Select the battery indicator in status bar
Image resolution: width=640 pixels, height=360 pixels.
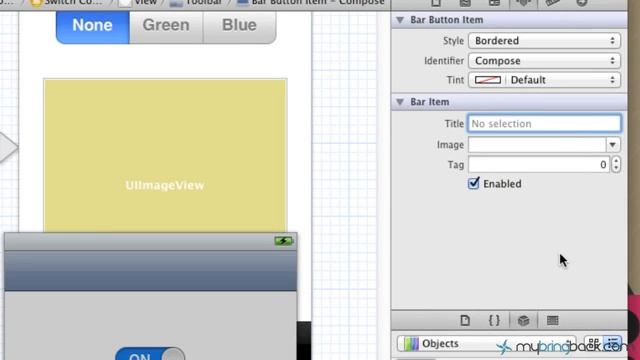283,241
